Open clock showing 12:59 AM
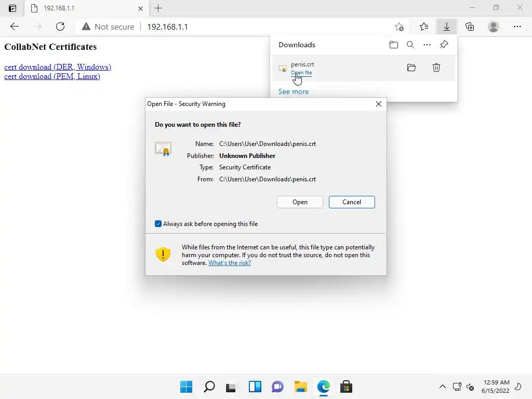Screen dimensions: 532x399 pyautogui.click(x=495, y=387)
